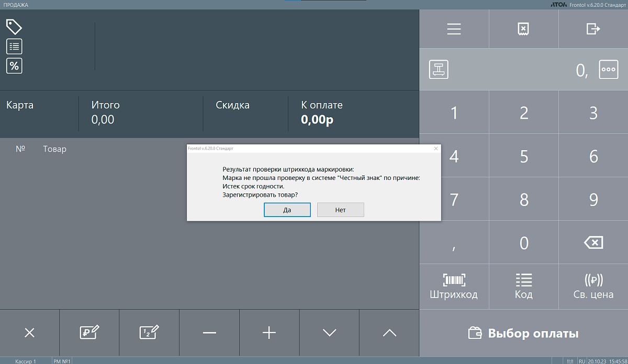Screen dimensions: 628x364
Task: Move down with the chevron arrow
Action: tap(329, 333)
